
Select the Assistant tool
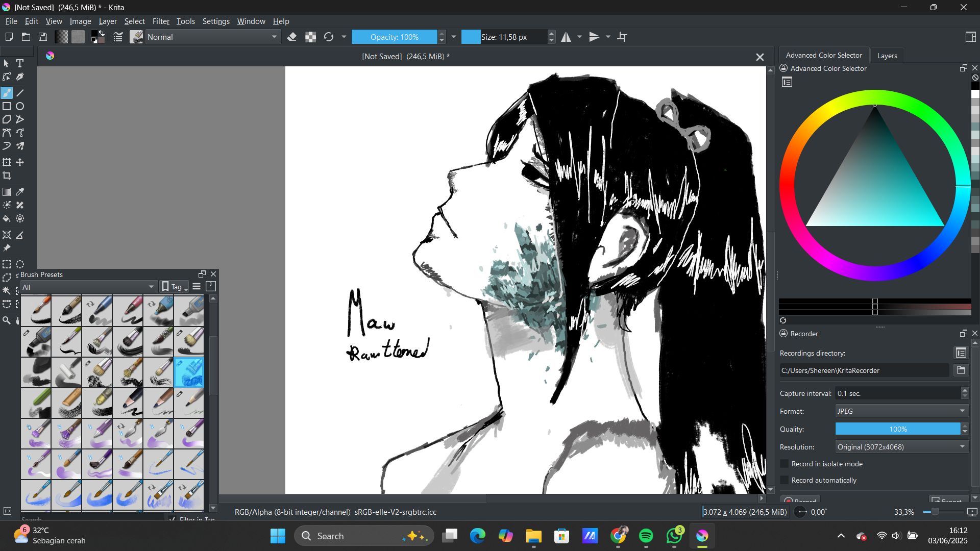point(7,235)
